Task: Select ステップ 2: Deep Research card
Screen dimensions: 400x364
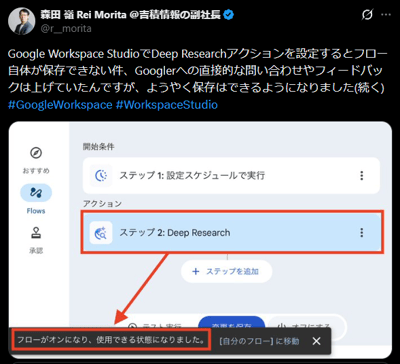Action: pos(231,232)
